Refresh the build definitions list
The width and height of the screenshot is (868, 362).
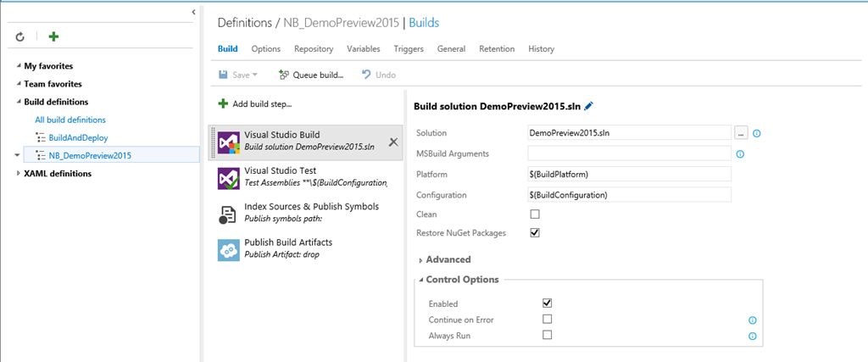coord(20,37)
